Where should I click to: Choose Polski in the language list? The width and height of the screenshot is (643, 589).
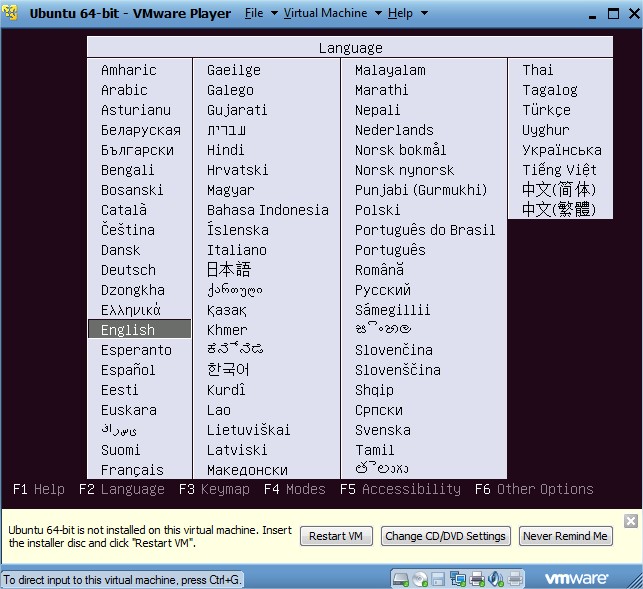(377, 210)
